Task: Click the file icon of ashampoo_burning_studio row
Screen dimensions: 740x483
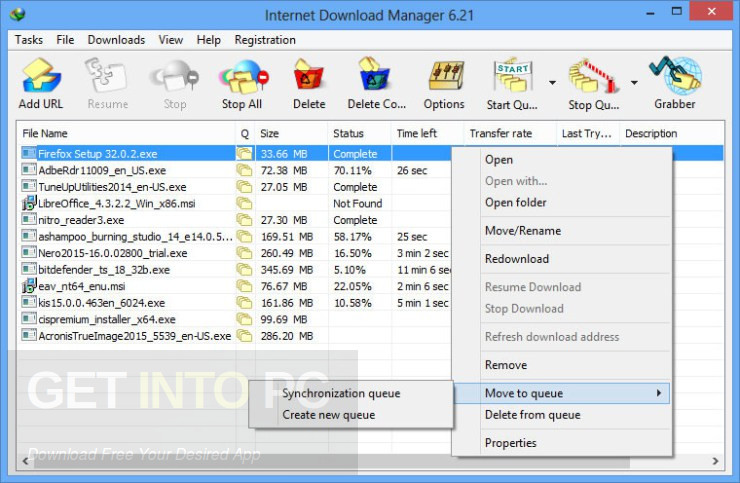Action: coord(29,236)
